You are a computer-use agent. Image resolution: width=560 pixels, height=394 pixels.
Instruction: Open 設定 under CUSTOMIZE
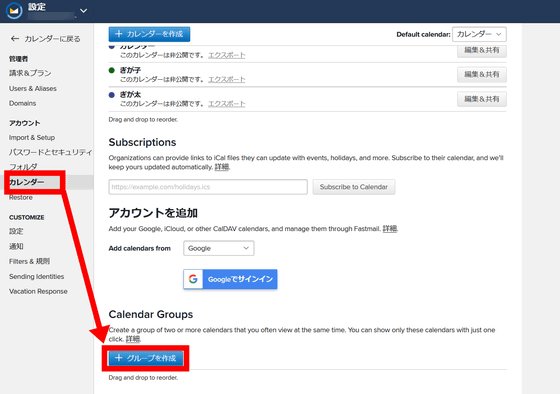coord(16,231)
